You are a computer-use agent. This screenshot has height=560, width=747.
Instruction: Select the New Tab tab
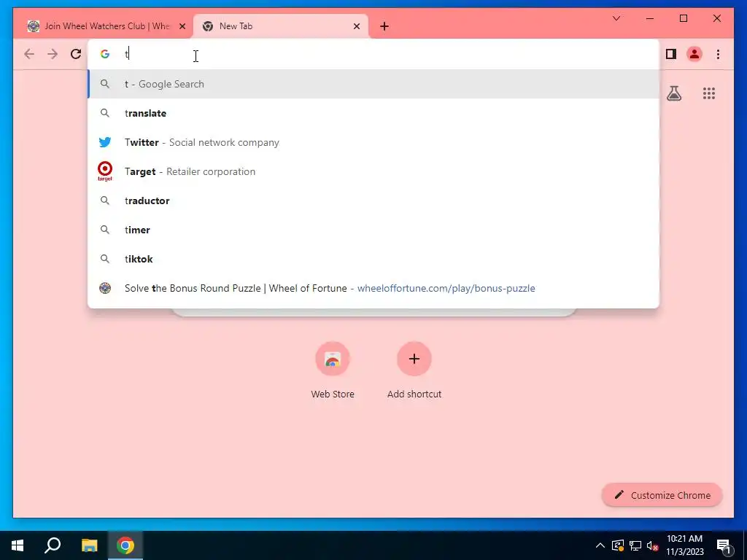[280, 26]
